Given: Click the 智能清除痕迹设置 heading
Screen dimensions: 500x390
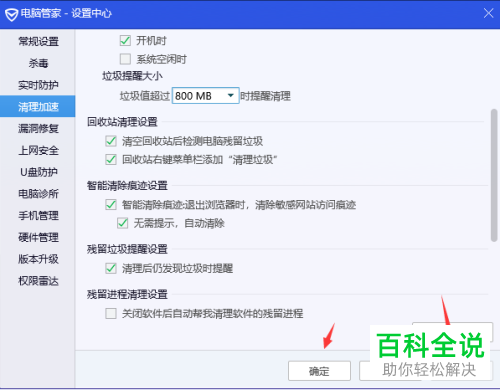Looking at the screenshot, I should click(x=127, y=186).
